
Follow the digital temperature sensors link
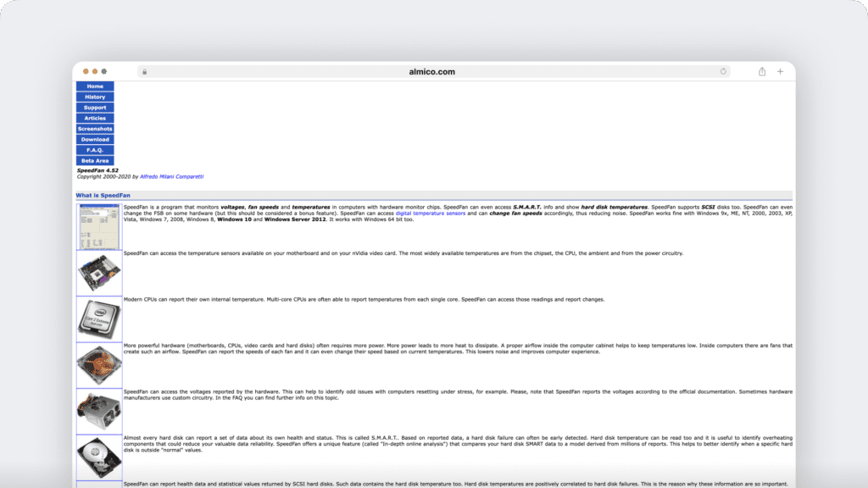click(x=430, y=213)
